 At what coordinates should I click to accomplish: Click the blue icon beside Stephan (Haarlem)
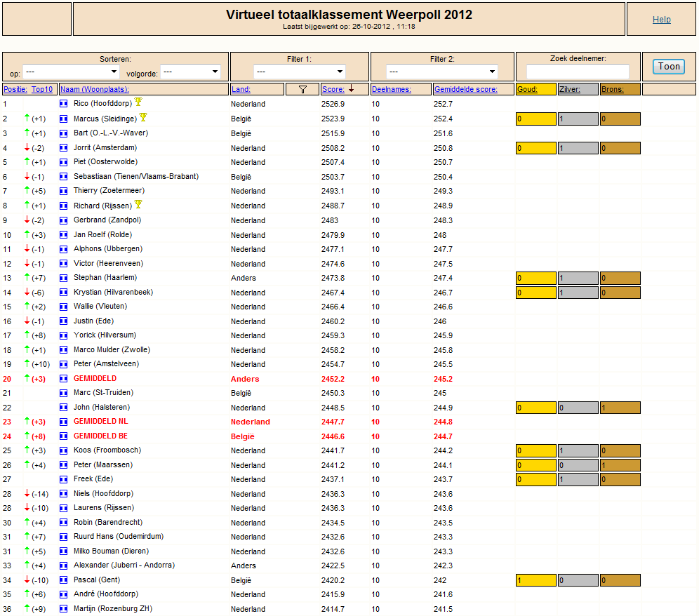pos(64,278)
